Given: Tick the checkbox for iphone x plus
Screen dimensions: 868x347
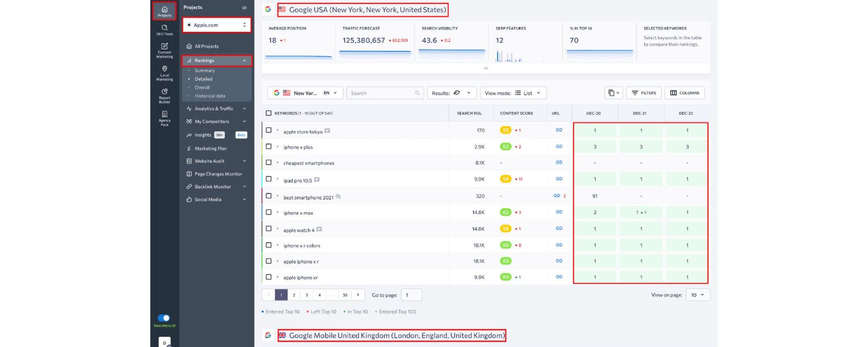Looking at the screenshot, I should pyautogui.click(x=269, y=146).
